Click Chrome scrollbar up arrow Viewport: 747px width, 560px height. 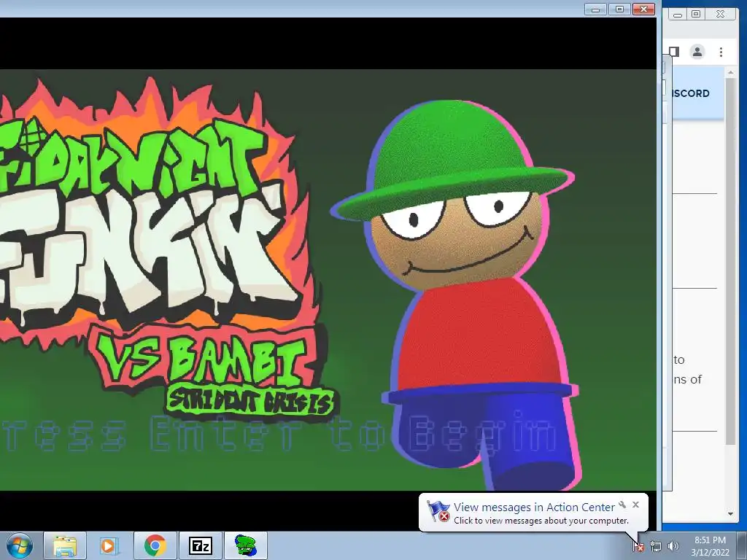point(730,72)
